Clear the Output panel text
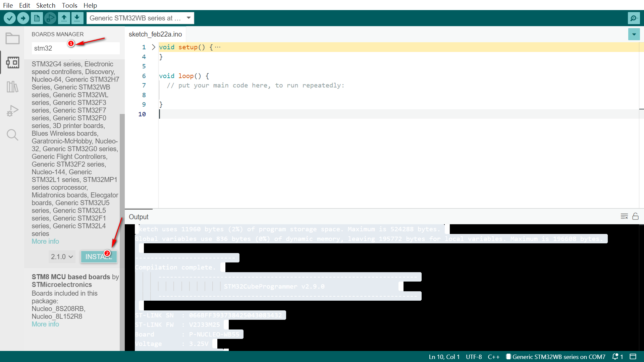The height and width of the screenshot is (362, 644). [624, 217]
